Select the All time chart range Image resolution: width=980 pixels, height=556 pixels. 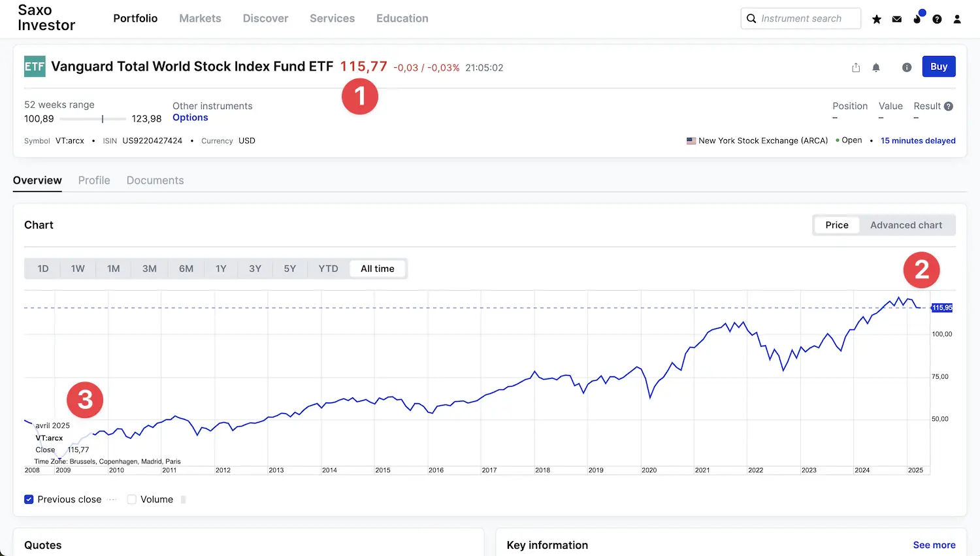(x=378, y=269)
